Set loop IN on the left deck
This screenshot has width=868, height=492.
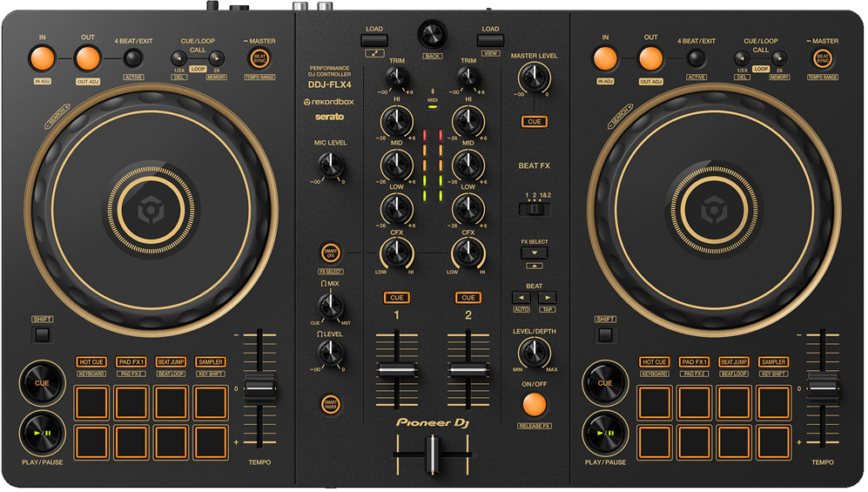coord(42,58)
